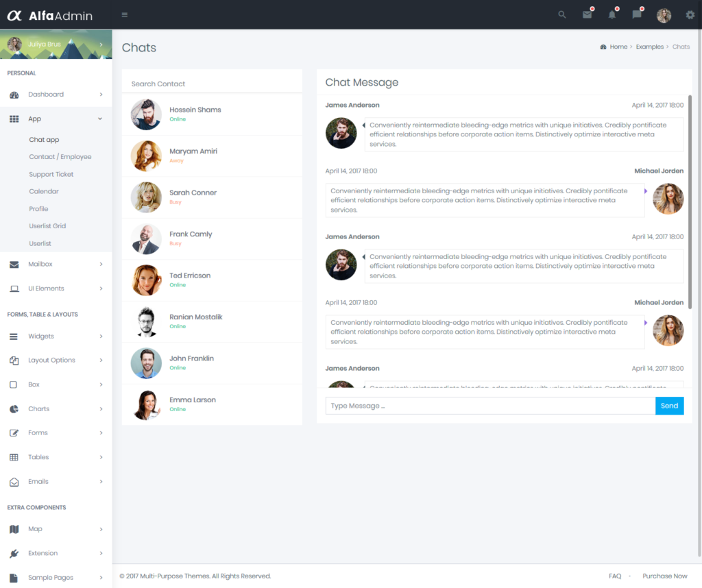Image resolution: width=702 pixels, height=588 pixels.
Task: Click the Mailbox icon in the sidebar
Action: pyautogui.click(x=14, y=264)
